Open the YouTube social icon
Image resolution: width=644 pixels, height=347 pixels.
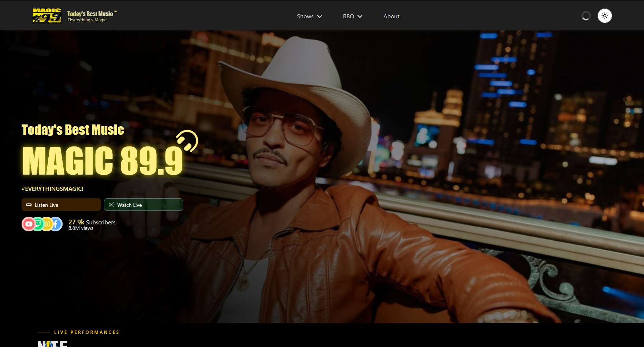[x=29, y=224]
